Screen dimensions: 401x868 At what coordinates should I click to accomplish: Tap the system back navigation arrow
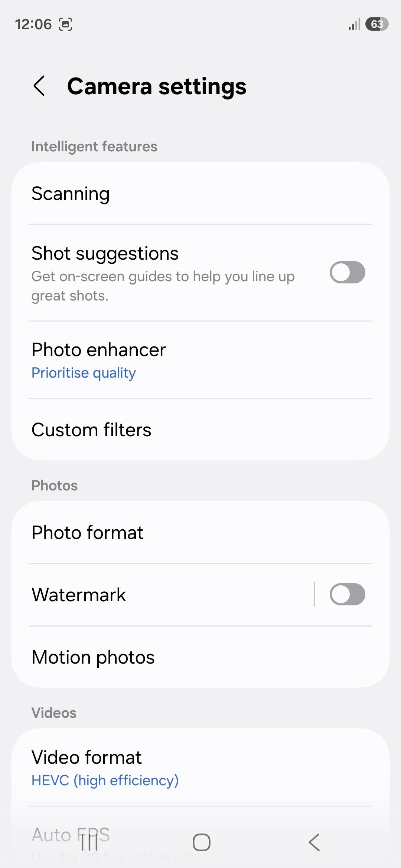314,842
